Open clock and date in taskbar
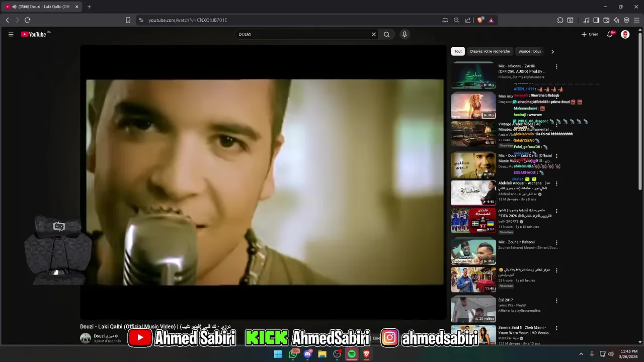 (629, 354)
